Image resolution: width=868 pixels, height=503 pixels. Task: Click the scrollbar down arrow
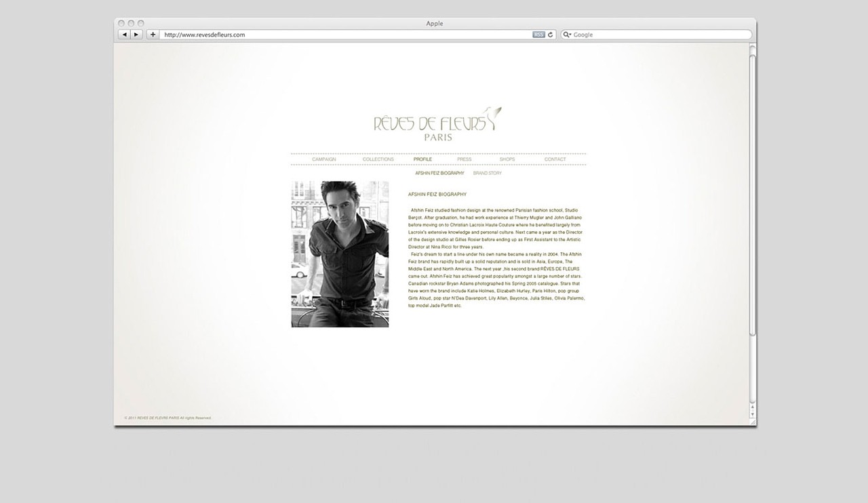(x=752, y=414)
